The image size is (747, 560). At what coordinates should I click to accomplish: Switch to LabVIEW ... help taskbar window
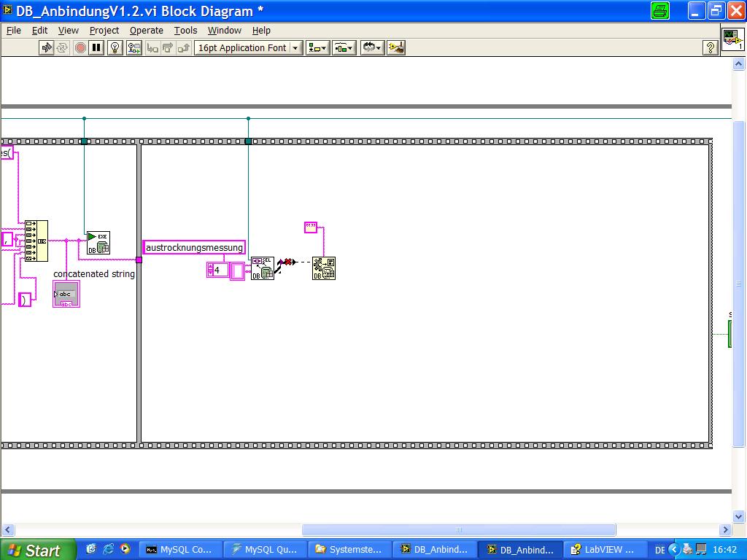coord(605,550)
